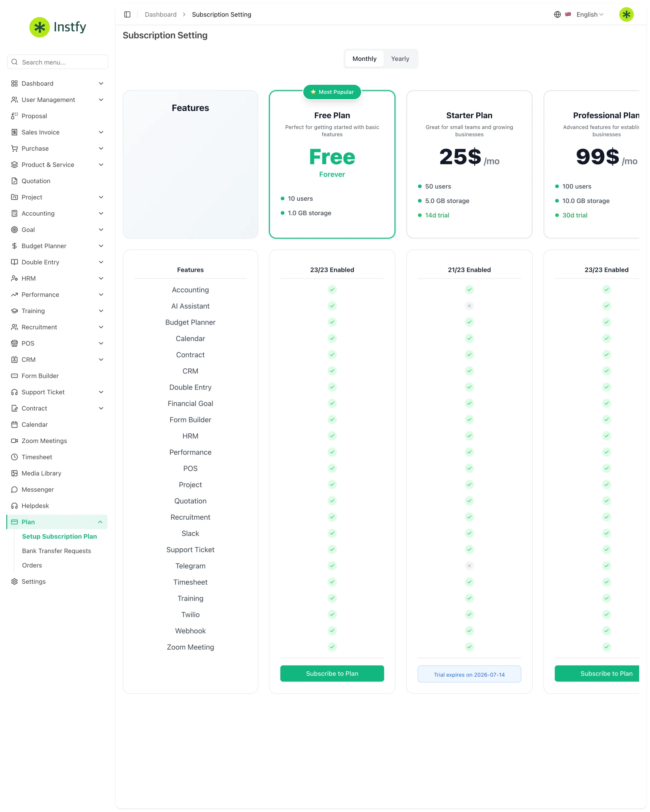Toggle Starter Plan Telegram disabled mark
Image resolution: width=650 pixels, height=812 pixels.
(469, 566)
